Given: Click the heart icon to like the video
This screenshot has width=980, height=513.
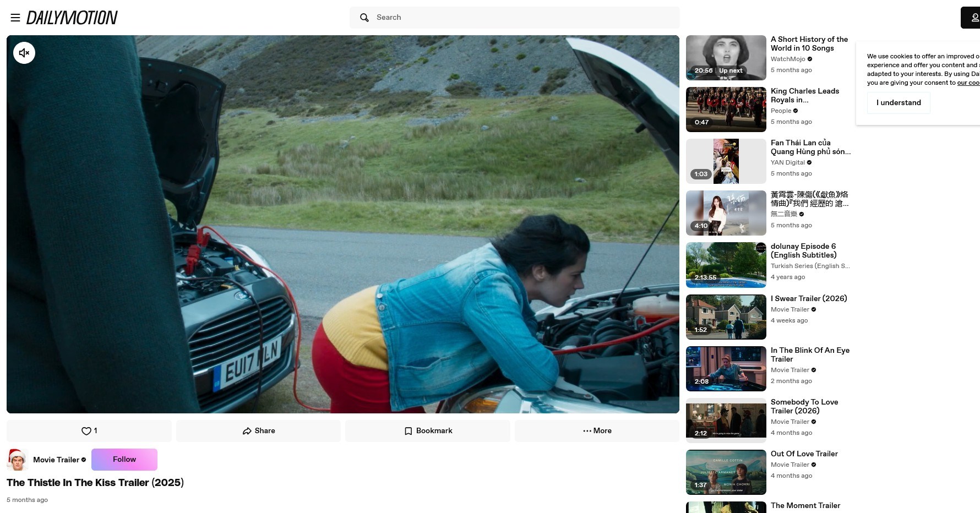Looking at the screenshot, I should [x=85, y=431].
